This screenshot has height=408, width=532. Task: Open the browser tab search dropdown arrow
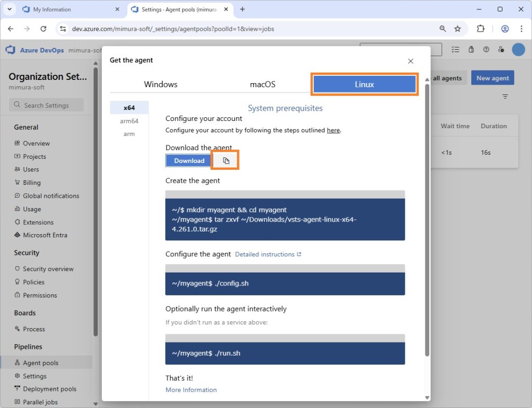point(9,9)
